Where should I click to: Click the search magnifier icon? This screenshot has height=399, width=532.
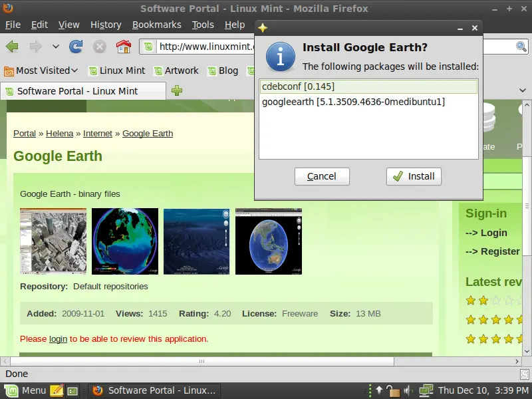[x=521, y=47]
